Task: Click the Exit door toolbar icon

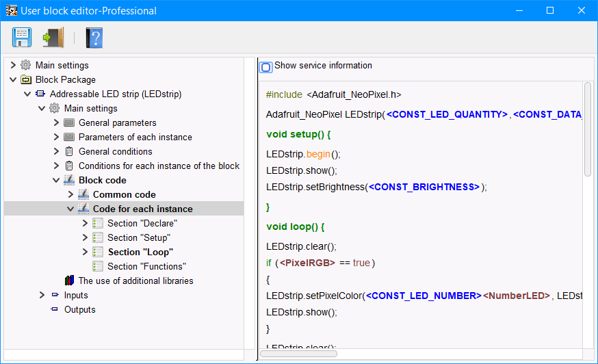Action: point(53,37)
